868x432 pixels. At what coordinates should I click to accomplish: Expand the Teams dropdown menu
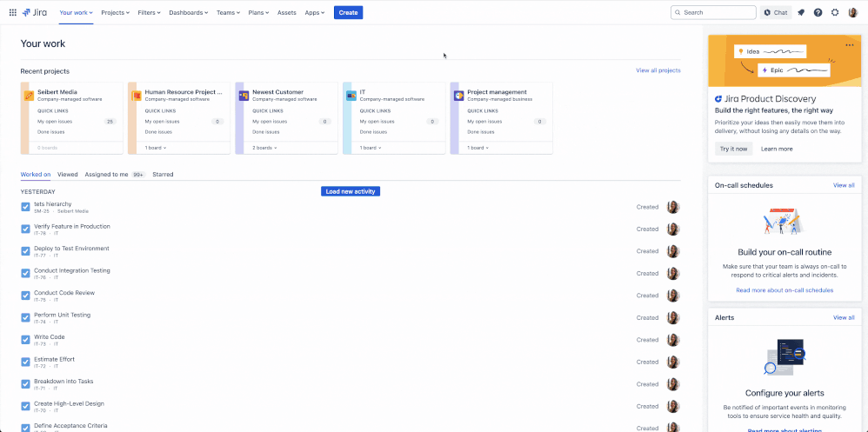[228, 12]
